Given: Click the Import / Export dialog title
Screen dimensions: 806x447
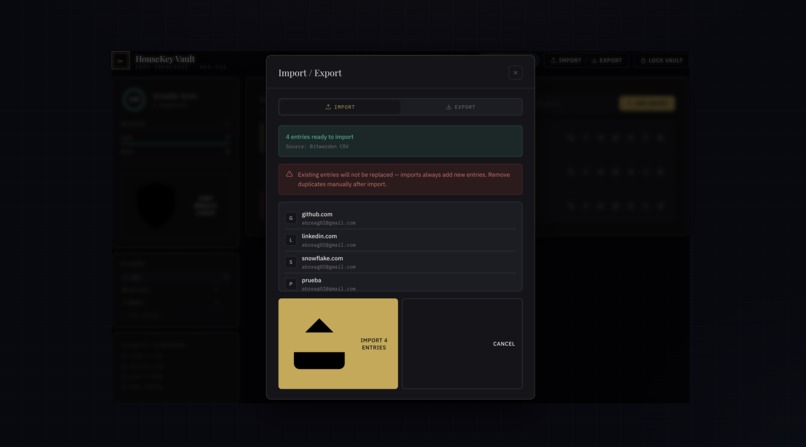Looking at the screenshot, I should [310, 73].
